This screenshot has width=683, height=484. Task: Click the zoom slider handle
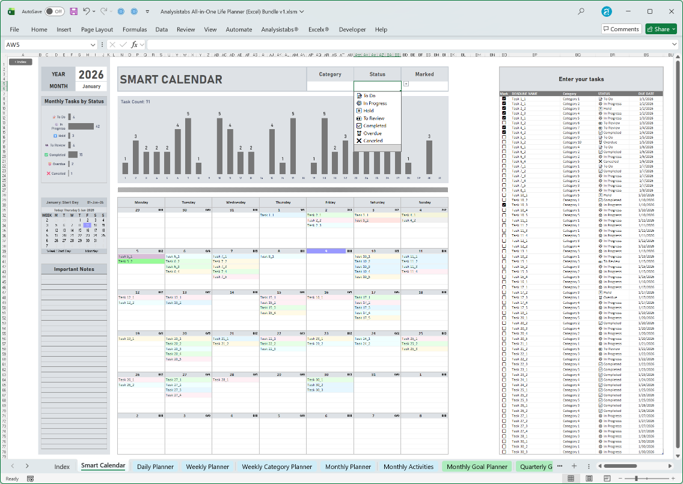[x=636, y=478]
